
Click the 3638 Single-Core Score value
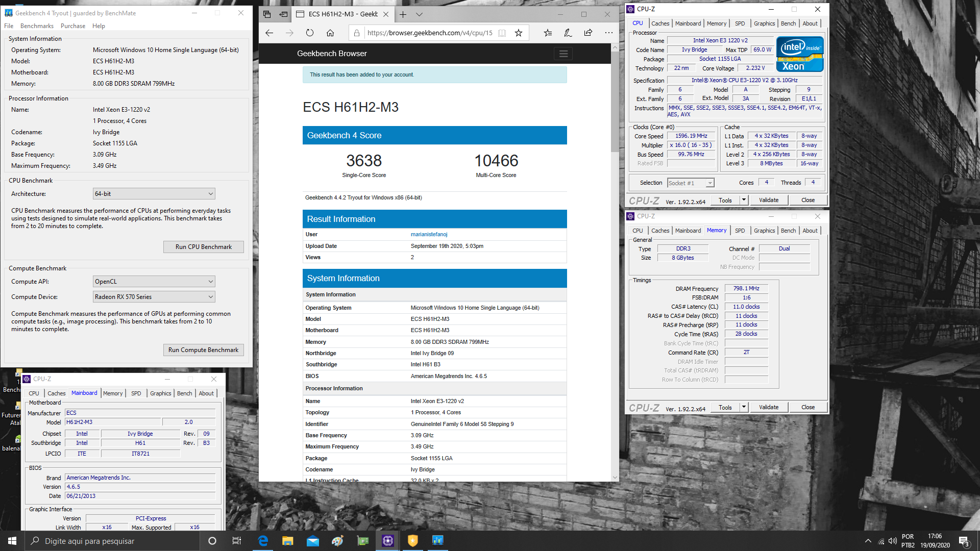364,161
